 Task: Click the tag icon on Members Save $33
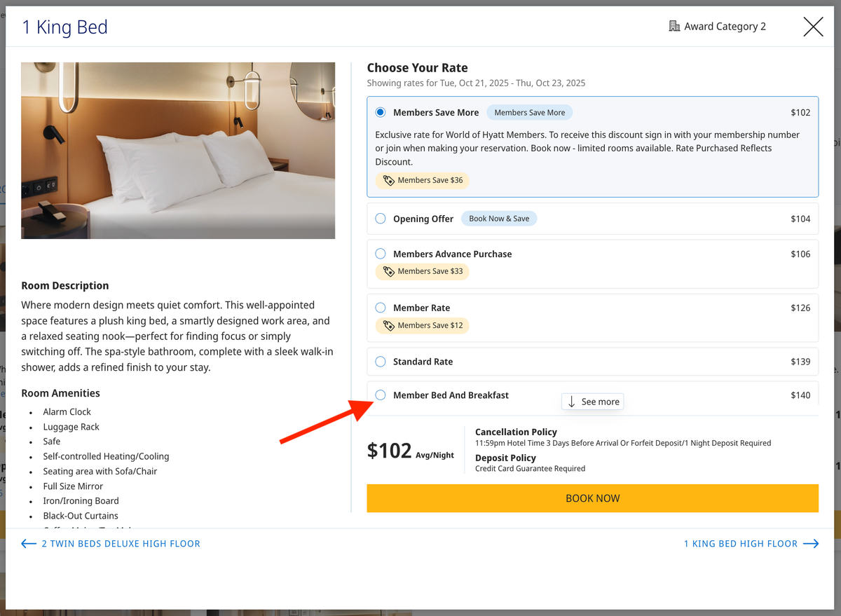390,271
